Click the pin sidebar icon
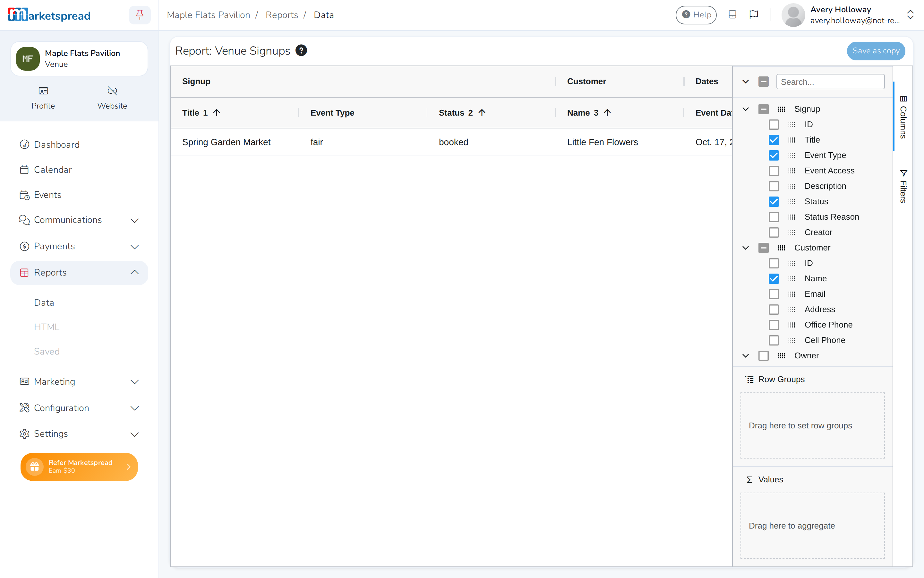This screenshot has height=578, width=924. [x=140, y=15]
